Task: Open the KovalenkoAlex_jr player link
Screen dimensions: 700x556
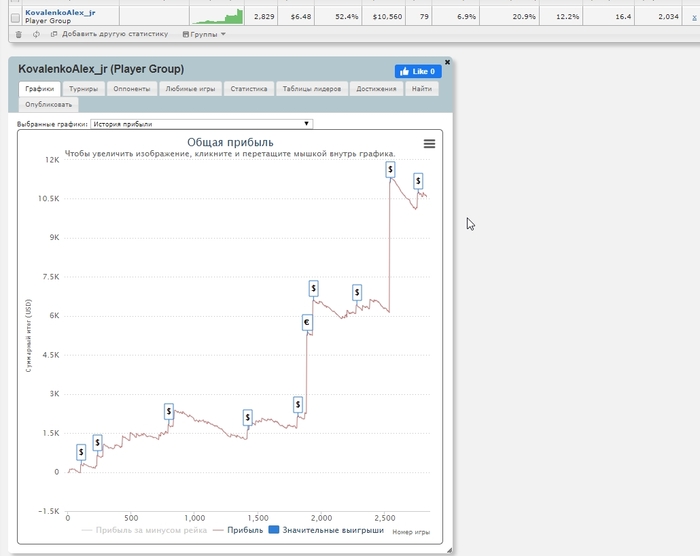Action: [60, 13]
